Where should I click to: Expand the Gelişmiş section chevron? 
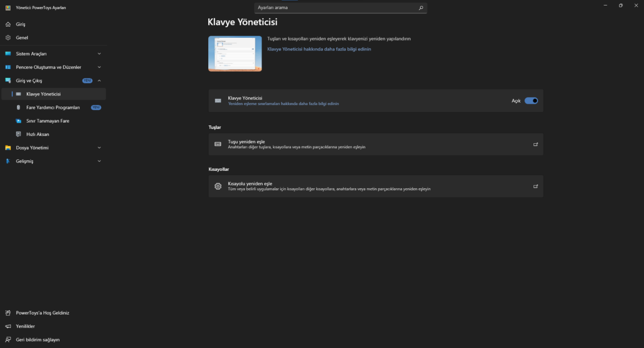tap(99, 161)
